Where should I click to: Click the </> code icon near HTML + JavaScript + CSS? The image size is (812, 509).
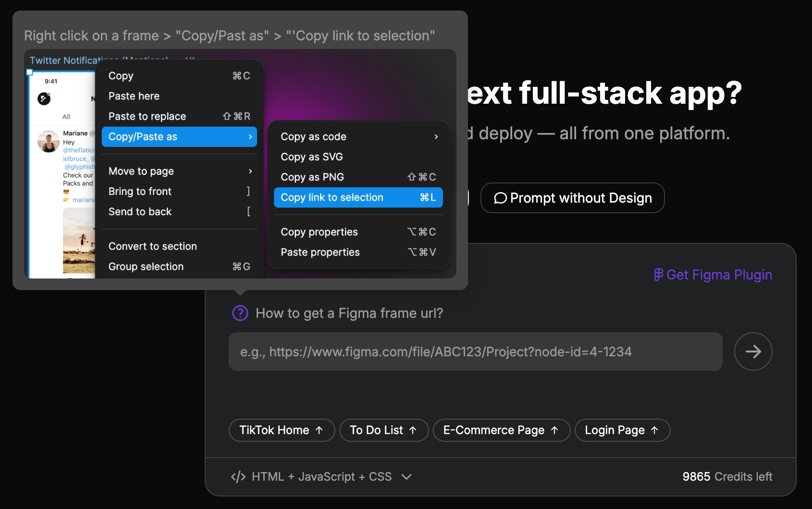pyautogui.click(x=238, y=476)
